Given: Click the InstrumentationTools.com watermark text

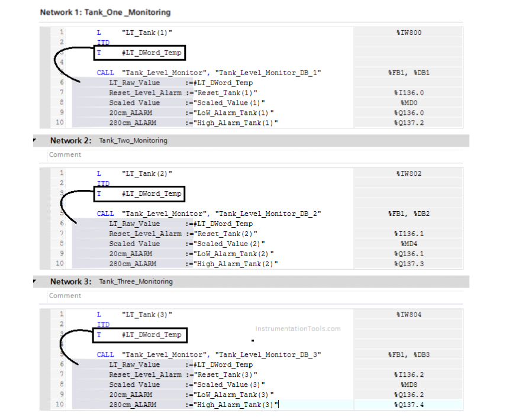Looking at the screenshot, I should pyautogui.click(x=298, y=328).
